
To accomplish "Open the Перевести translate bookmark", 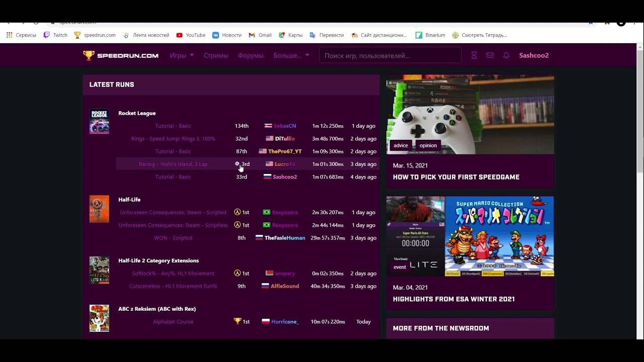I will pos(327,35).
